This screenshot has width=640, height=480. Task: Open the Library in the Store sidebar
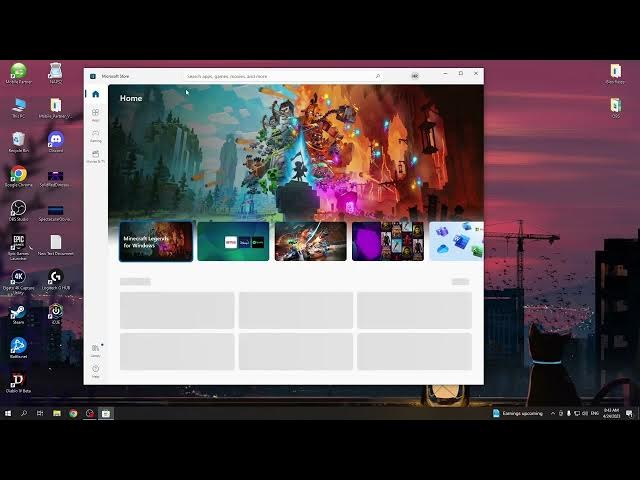(x=96, y=350)
